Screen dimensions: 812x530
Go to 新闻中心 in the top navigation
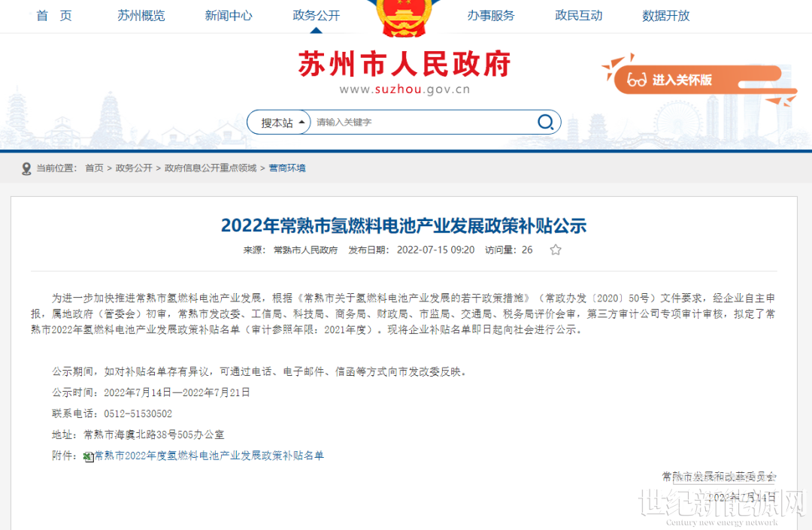click(229, 16)
